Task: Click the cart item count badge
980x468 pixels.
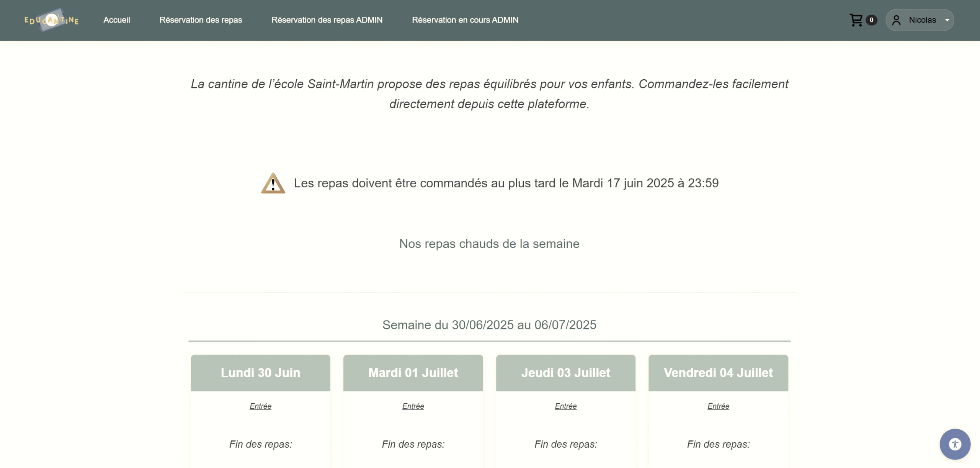Action: click(x=871, y=20)
